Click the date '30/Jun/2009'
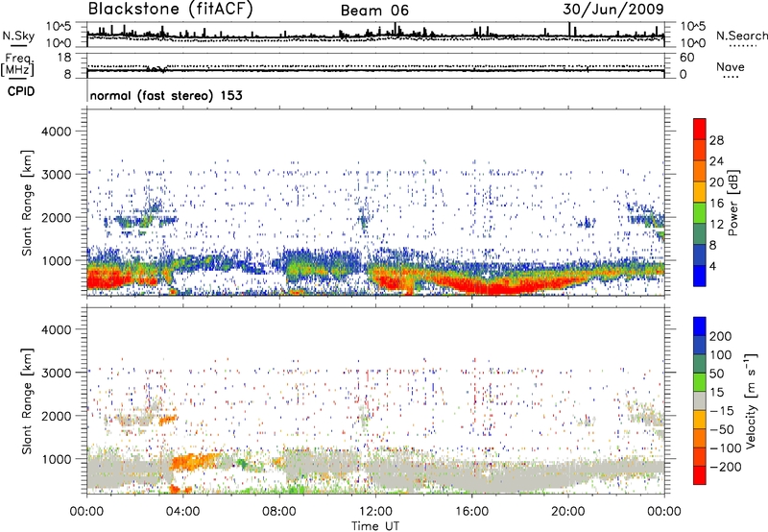The width and height of the screenshot is (768, 532). pos(613,10)
